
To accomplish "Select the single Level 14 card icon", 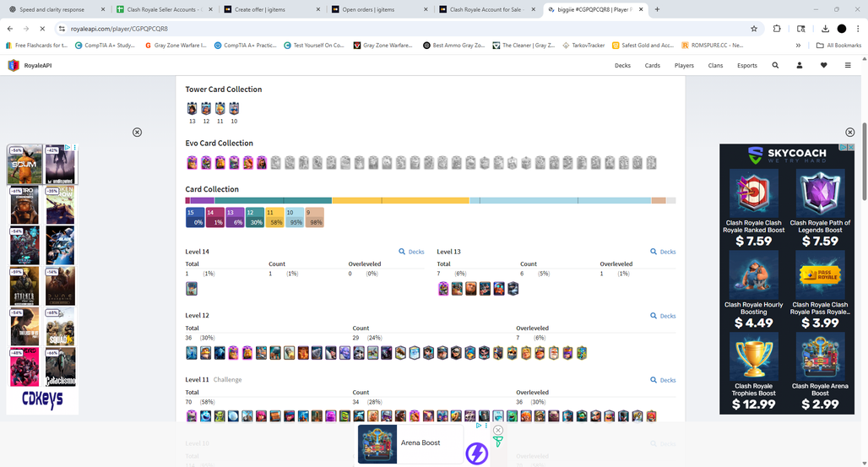I will pyautogui.click(x=192, y=289).
